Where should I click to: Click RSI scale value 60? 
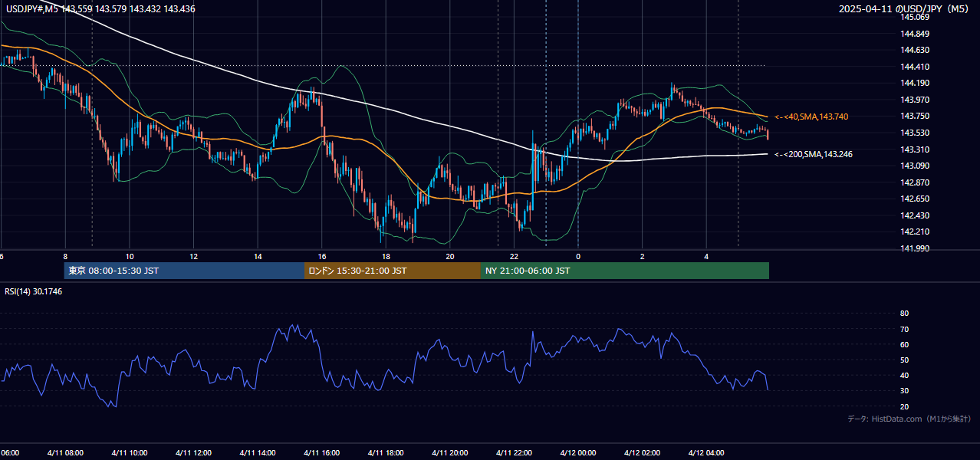(904, 344)
